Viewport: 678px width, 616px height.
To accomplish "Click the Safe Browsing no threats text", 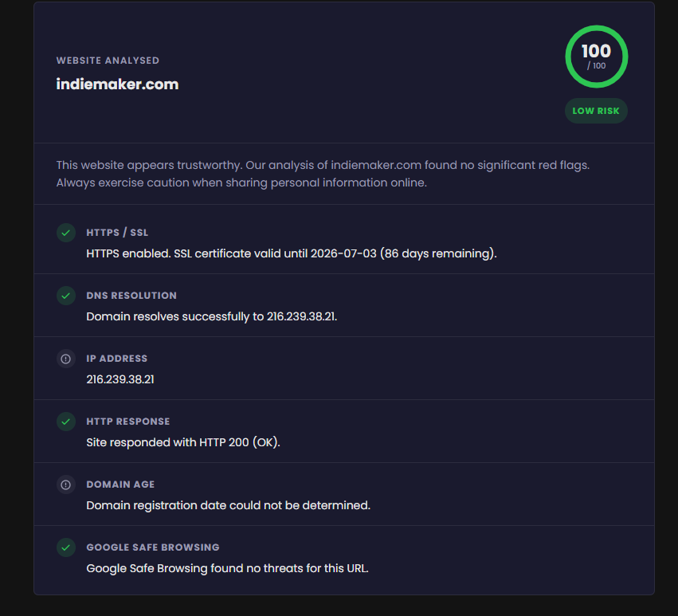I will click(x=227, y=568).
